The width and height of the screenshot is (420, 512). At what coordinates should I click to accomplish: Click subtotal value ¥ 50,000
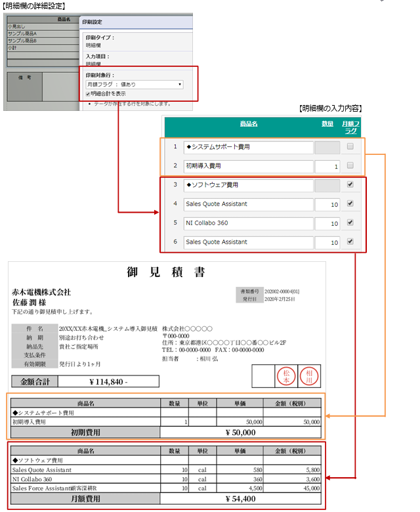[240, 433]
